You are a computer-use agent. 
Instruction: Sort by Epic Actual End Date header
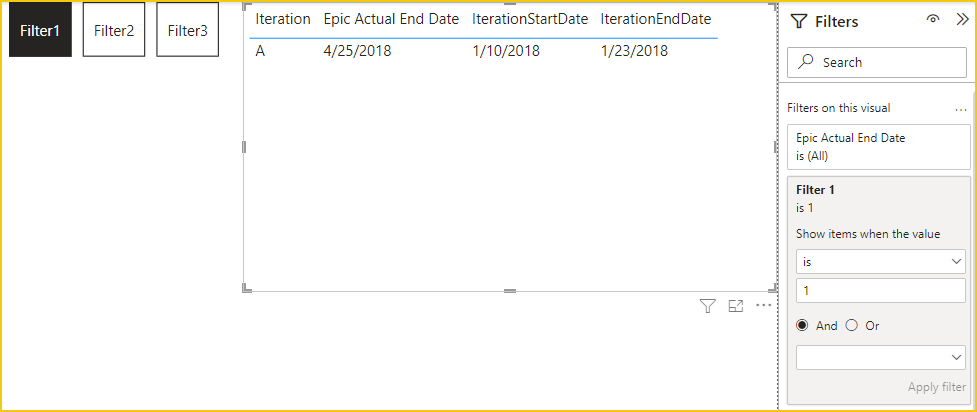pos(391,19)
